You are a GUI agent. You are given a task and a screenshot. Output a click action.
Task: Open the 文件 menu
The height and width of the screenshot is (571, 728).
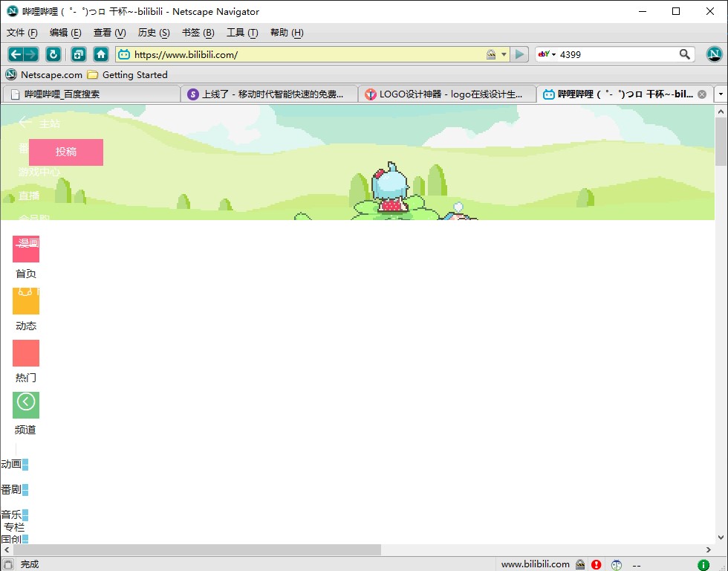pyautogui.click(x=22, y=33)
